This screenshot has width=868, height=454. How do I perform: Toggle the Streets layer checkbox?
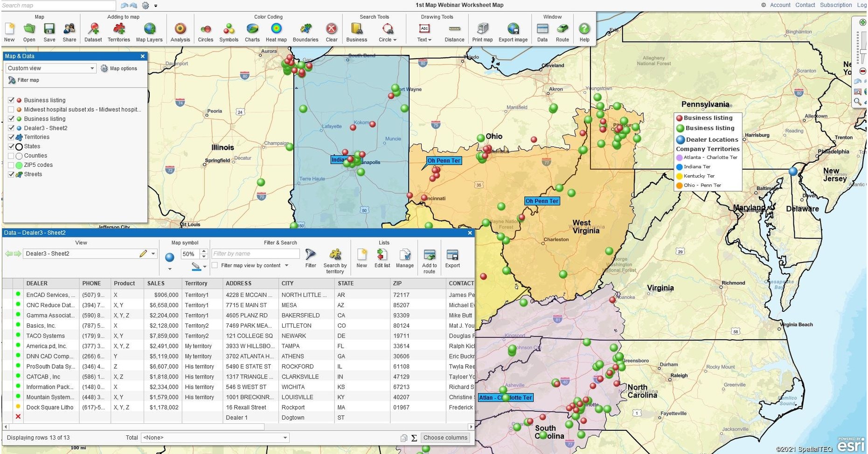(x=12, y=174)
